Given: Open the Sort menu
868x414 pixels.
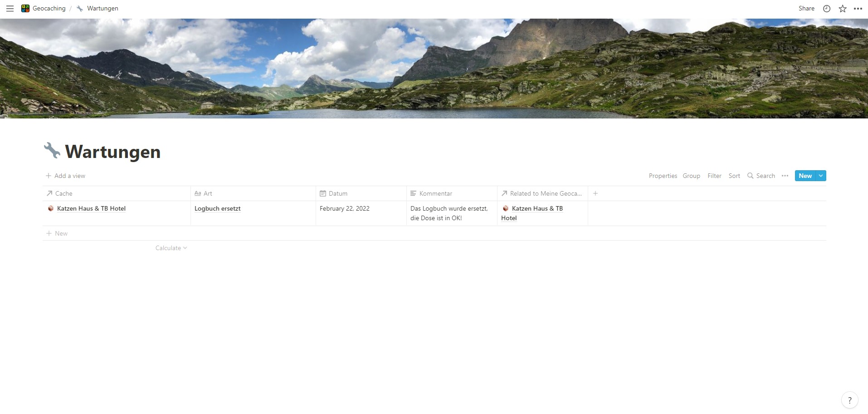Looking at the screenshot, I should click(x=734, y=176).
